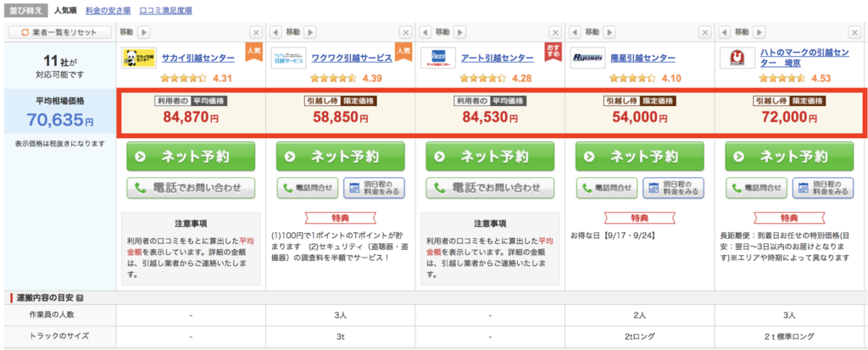
Task: Move 隆星引越センター column right
Action: 609,33
